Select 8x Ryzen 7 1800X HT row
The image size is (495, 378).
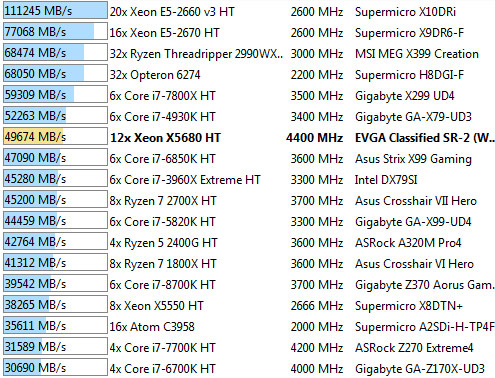click(x=163, y=264)
